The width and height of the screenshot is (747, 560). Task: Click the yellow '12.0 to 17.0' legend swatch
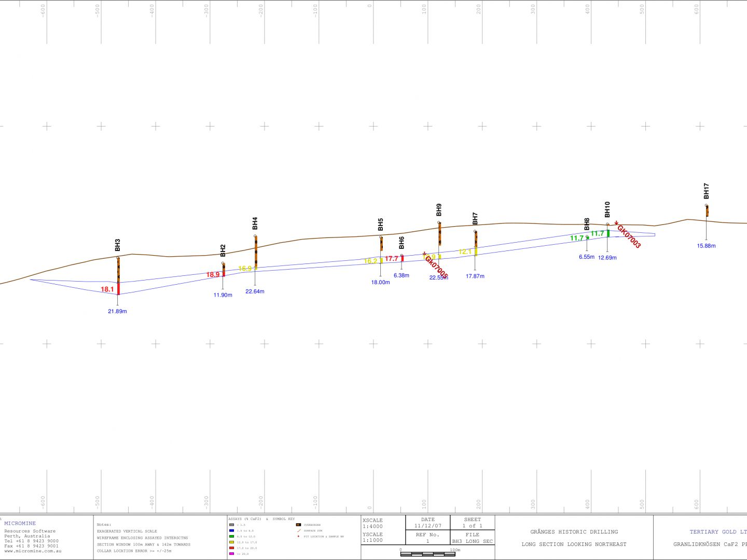[231, 542]
